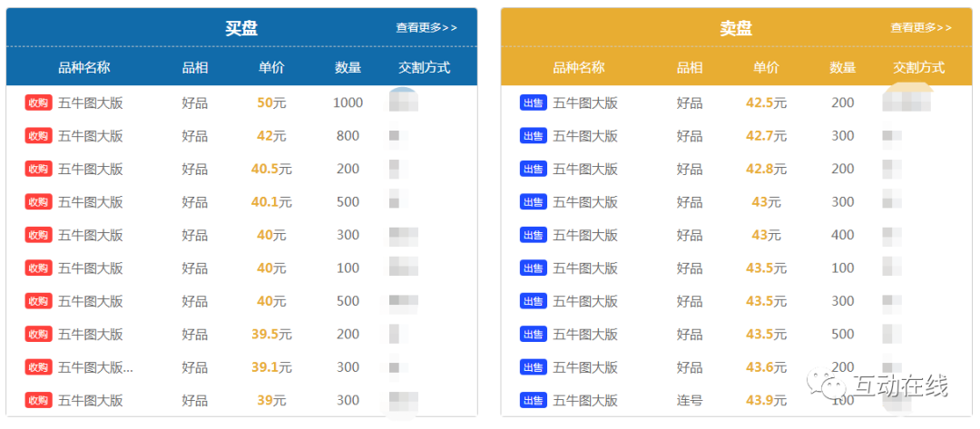
Task: Select the 42元 price in the 买盘 table
Action: (271, 135)
